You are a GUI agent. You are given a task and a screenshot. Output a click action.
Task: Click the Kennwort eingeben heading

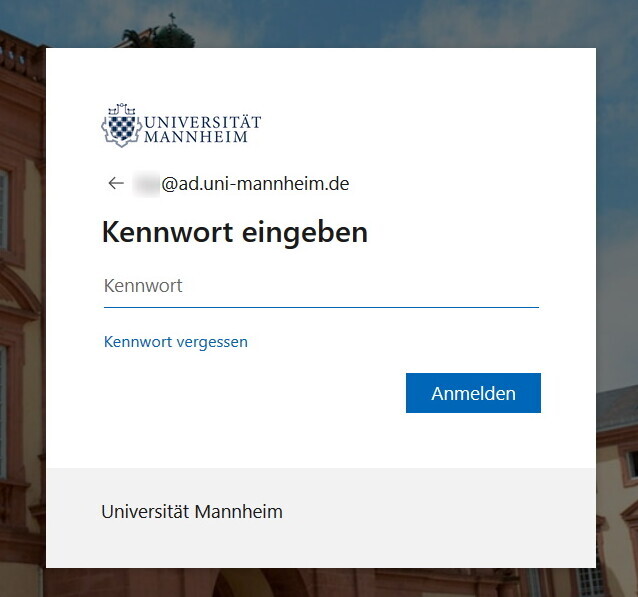click(x=235, y=232)
